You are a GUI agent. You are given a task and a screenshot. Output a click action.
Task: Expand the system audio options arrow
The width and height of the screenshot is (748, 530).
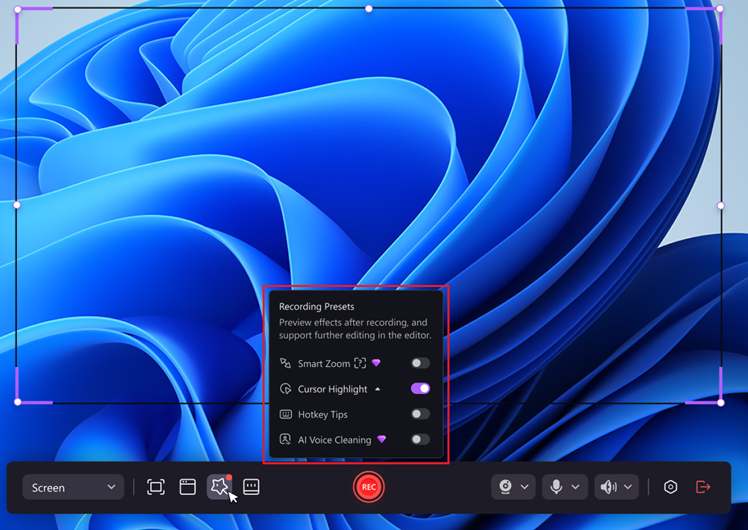click(628, 487)
